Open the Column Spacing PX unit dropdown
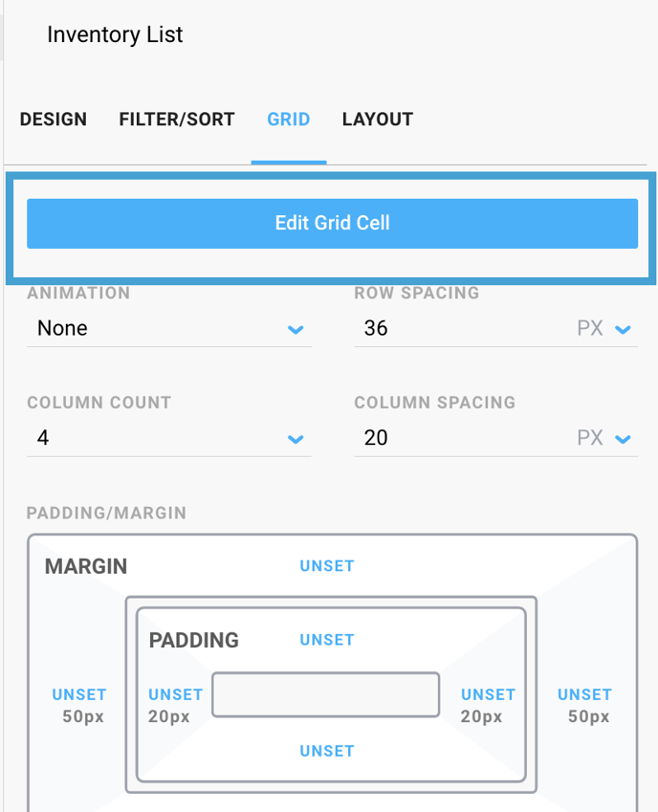This screenshot has width=658, height=812. tap(624, 438)
